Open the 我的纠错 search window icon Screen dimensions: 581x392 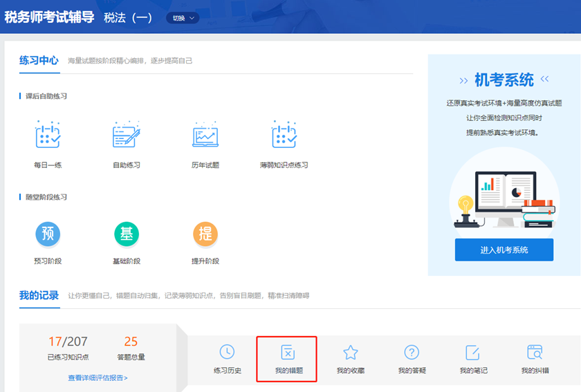535,352
